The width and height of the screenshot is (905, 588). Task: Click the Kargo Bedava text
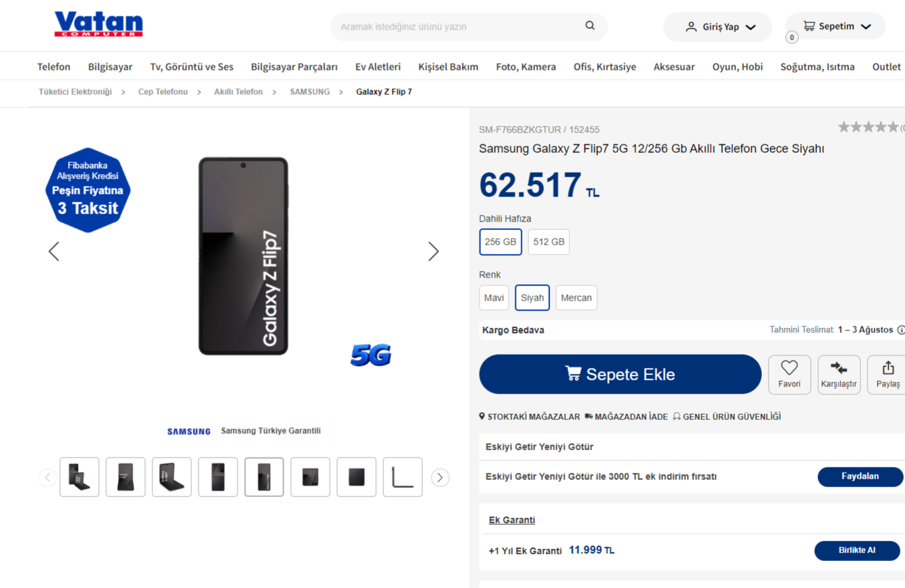[513, 330]
